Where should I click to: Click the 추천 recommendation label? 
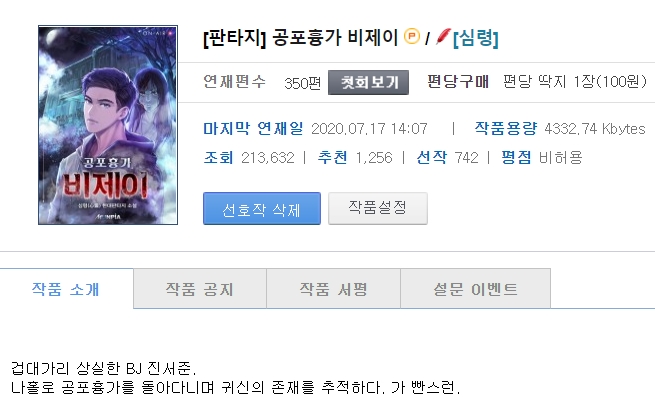(333, 157)
